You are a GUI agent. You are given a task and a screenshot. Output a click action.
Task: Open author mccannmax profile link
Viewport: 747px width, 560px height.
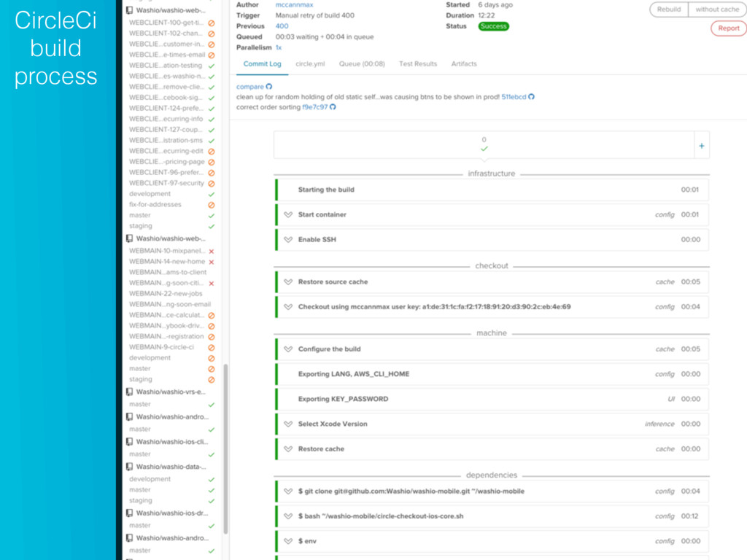[294, 5]
